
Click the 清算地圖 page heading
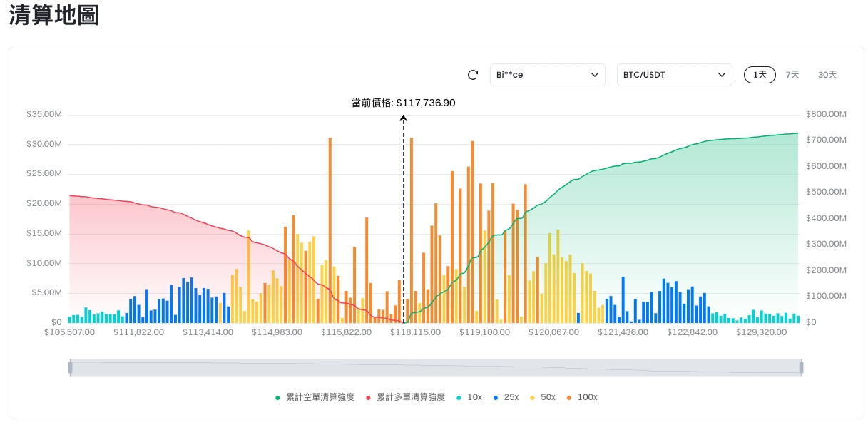pyautogui.click(x=53, y=16)
